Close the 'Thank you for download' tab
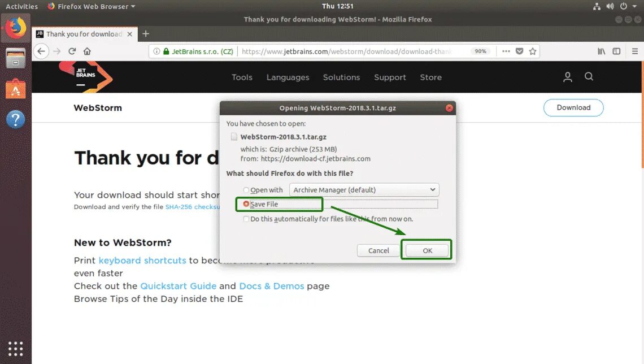The width and height of the screenshot is (644, 364). 130,34
